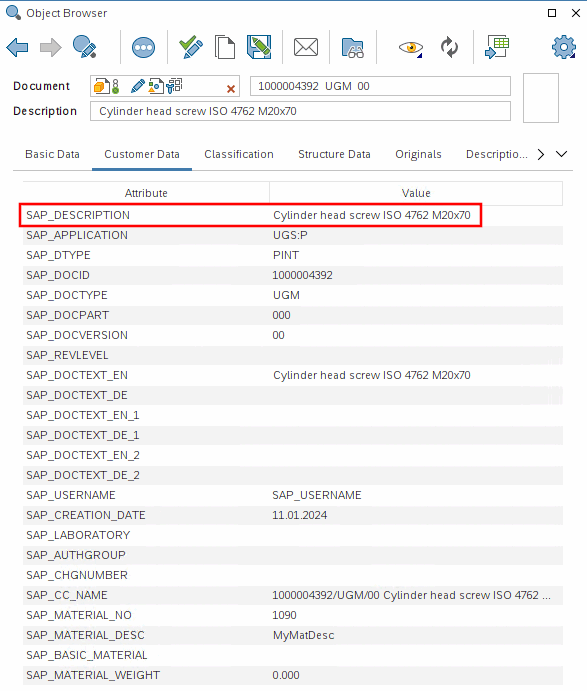The width and height of the screenshot is (587, 691).
Task: Click the Attribute column header
Action: [146, 193]
